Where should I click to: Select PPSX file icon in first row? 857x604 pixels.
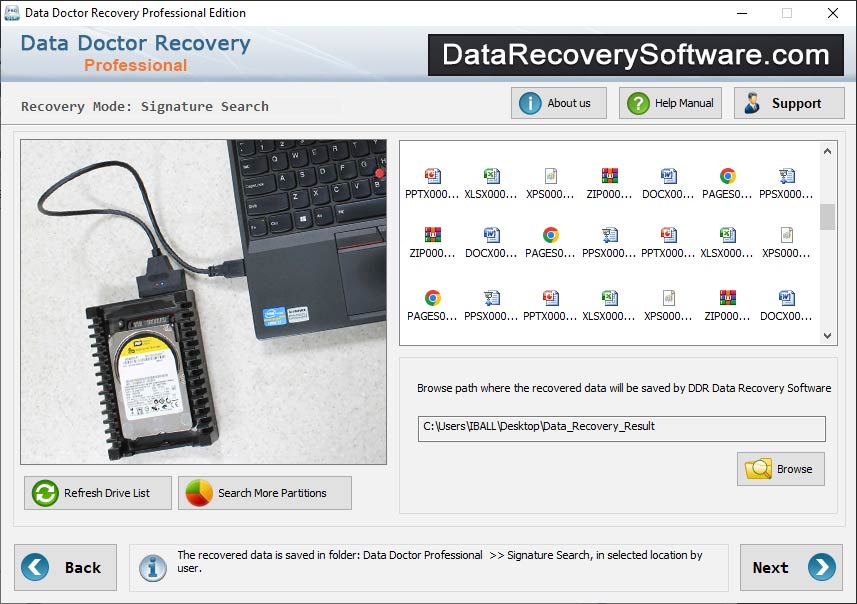click(x=786, y=175)
